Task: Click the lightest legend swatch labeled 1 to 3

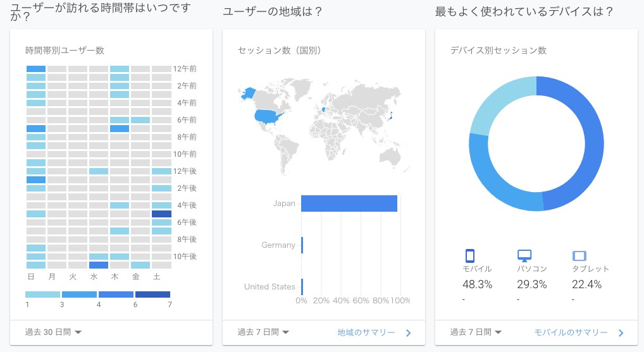Action: coord(43,294)
